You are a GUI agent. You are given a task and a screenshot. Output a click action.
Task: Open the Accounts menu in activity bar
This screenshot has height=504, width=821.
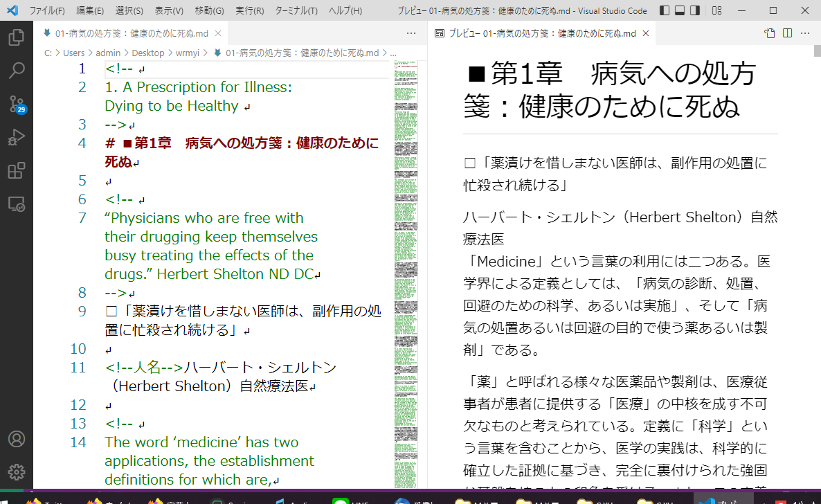(x=17, y=439)
